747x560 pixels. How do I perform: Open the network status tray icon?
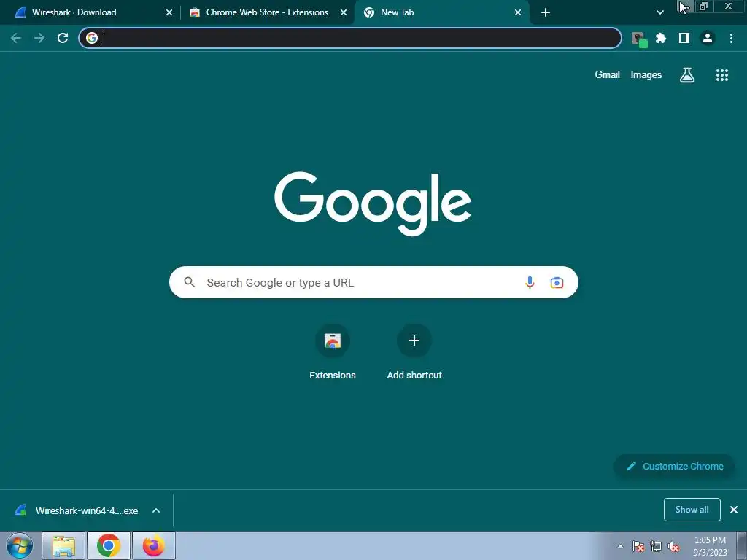pyautogui.click(x=656, y=546)
